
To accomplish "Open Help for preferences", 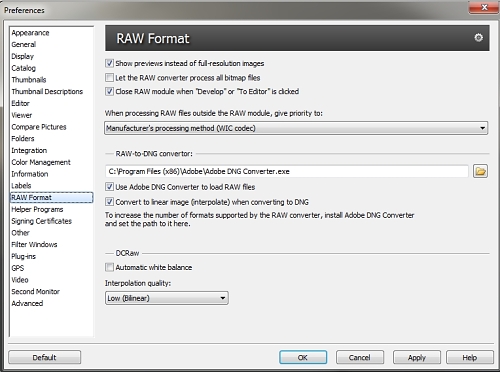I will [470, 357].
